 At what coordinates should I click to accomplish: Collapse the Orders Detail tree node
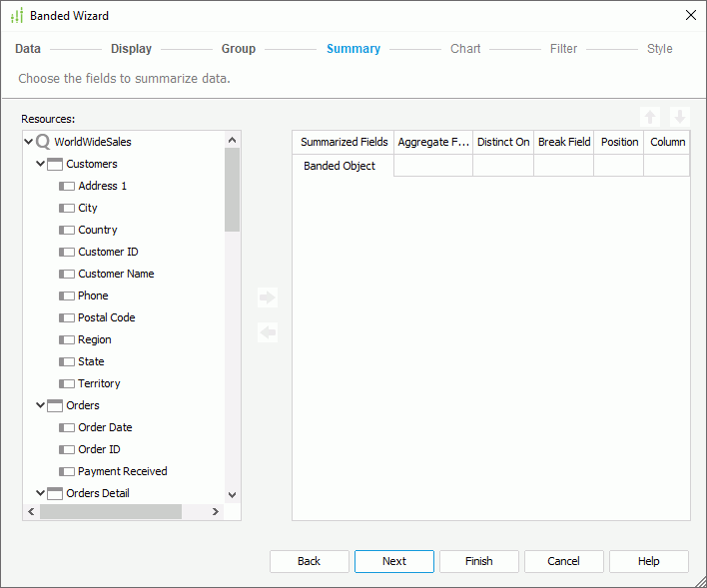tap(41, 493)
